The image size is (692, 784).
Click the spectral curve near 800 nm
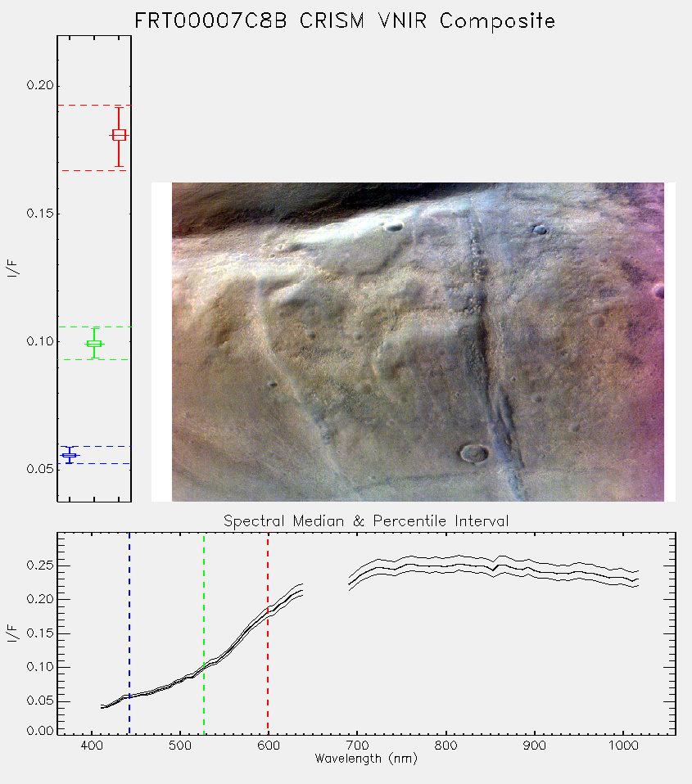446,566
